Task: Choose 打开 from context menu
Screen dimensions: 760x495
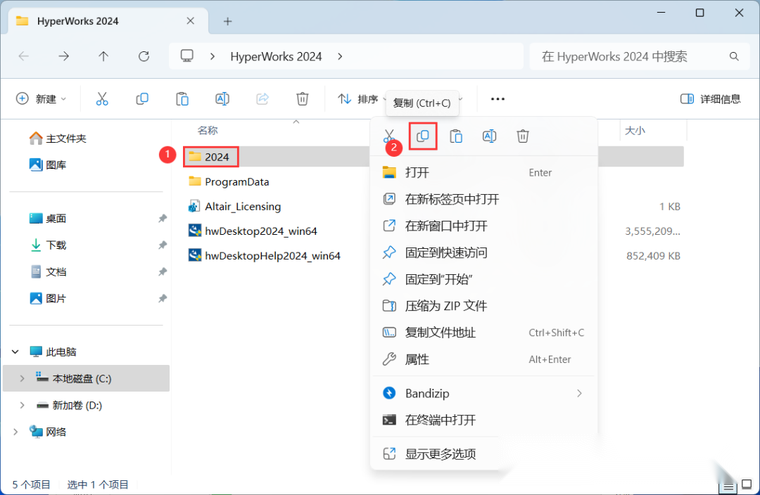Action: click(484, 173)
